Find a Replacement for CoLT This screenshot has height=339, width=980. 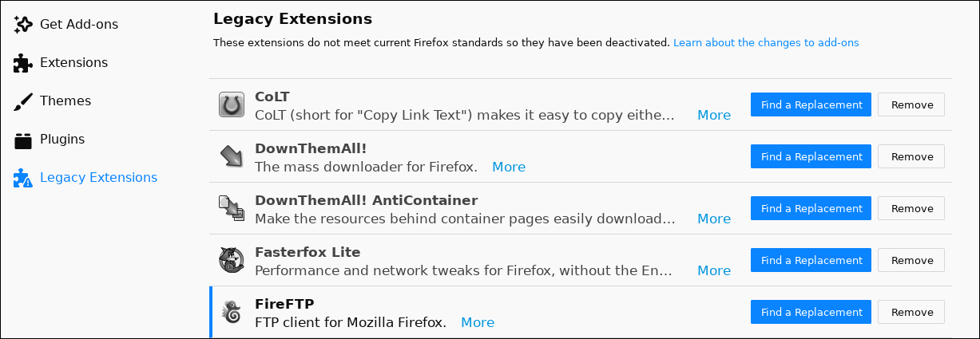pos(811,104)
